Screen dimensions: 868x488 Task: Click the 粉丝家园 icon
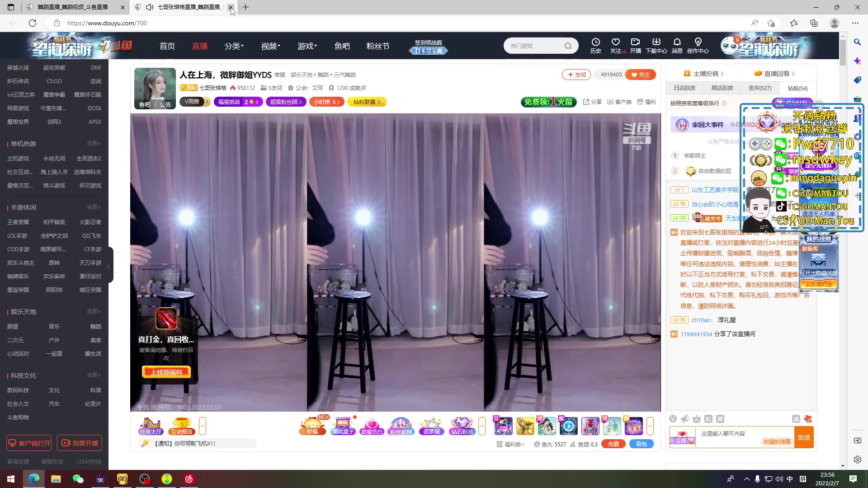tap(401, 426)
